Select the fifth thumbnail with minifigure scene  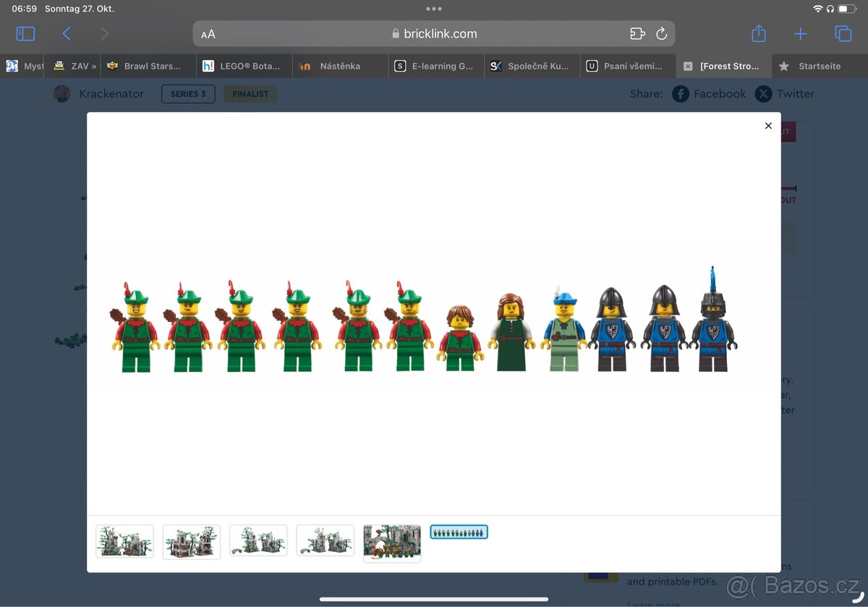click(x=392, y=543)
